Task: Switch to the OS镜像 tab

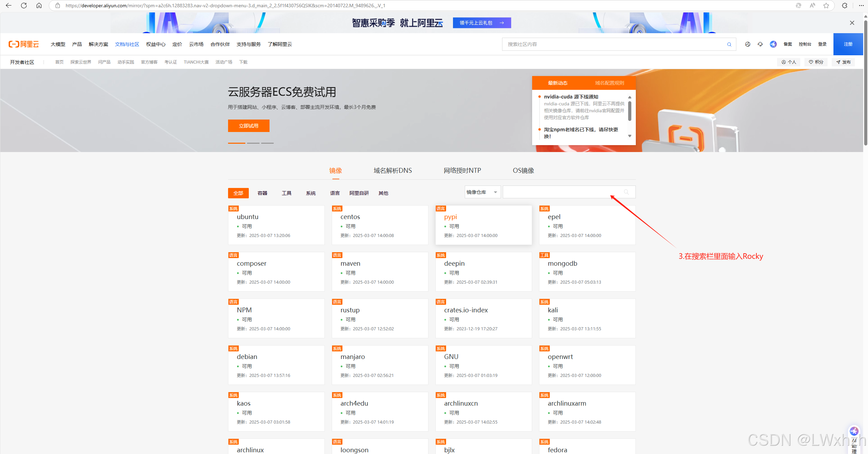Action: pyautogui.click(x=523, y=171)
